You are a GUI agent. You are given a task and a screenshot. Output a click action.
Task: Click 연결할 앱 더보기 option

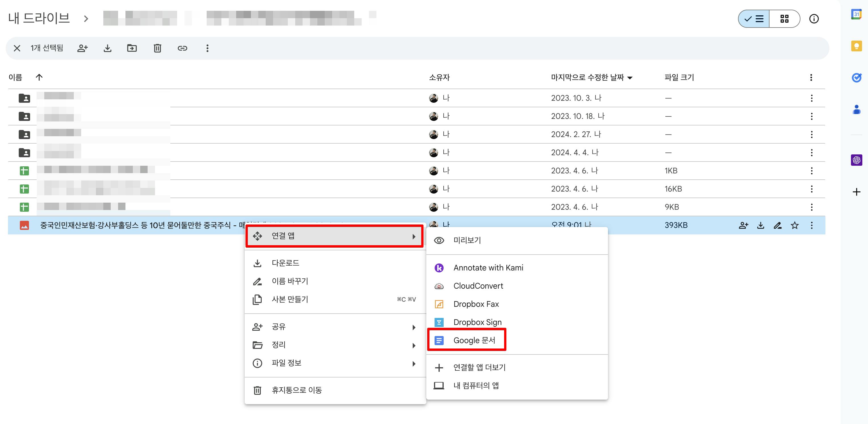point(479,368)
